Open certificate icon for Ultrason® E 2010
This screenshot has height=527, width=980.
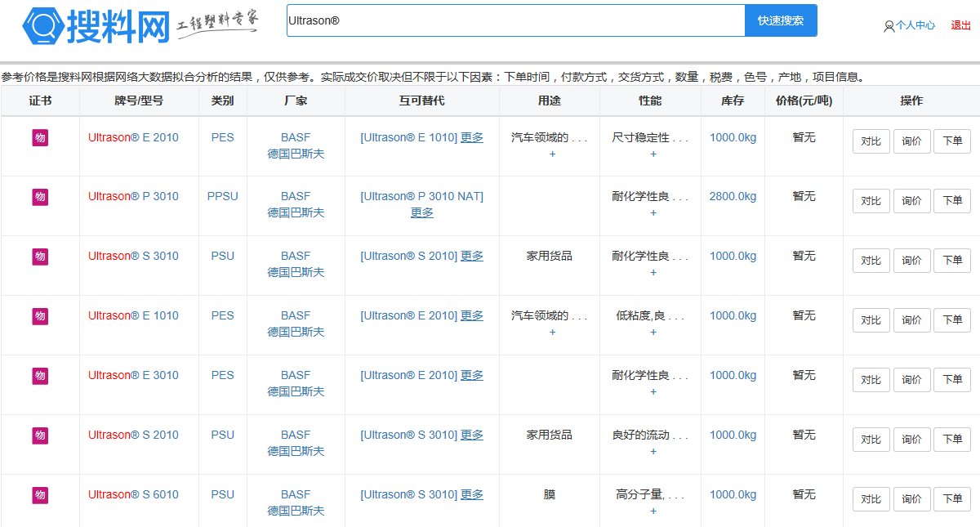(40, 137)
